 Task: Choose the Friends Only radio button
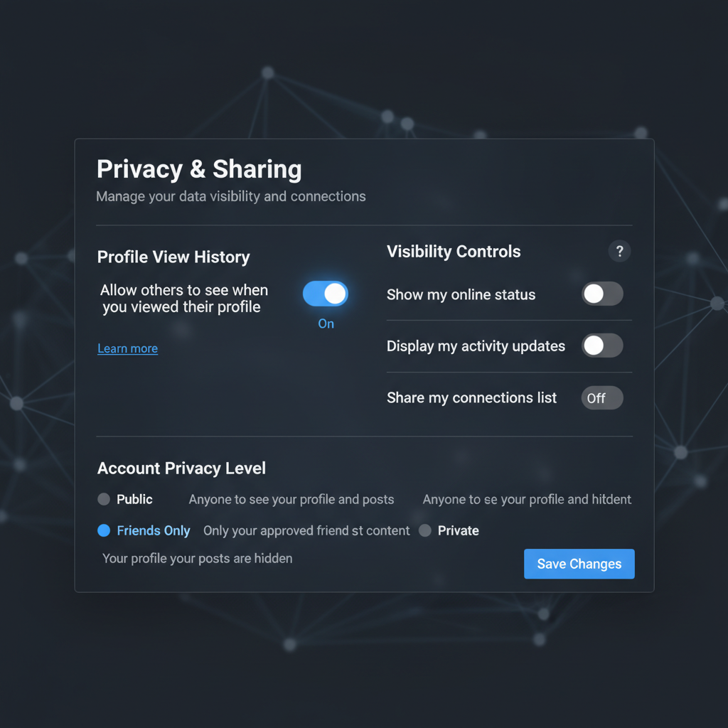pos(104,530)
